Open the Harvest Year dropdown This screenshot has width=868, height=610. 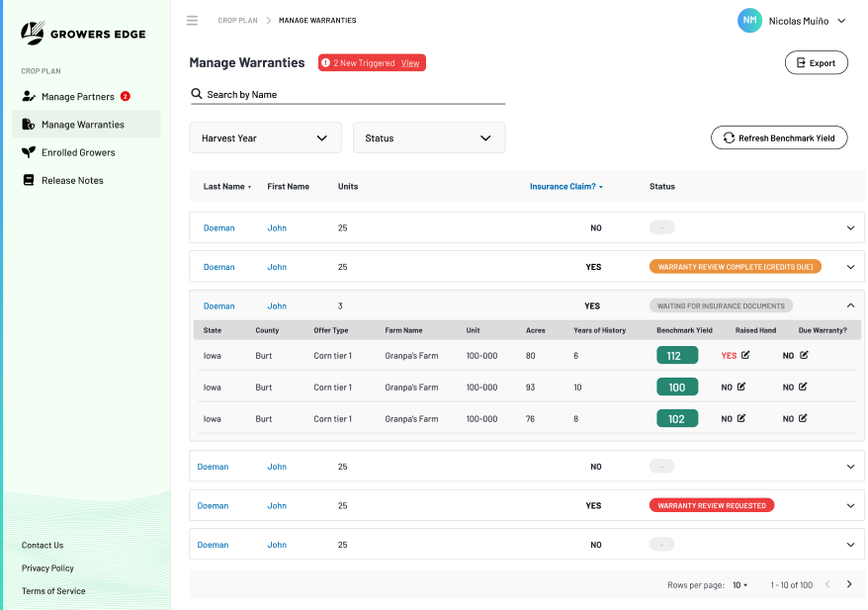(x=265, y=138)
